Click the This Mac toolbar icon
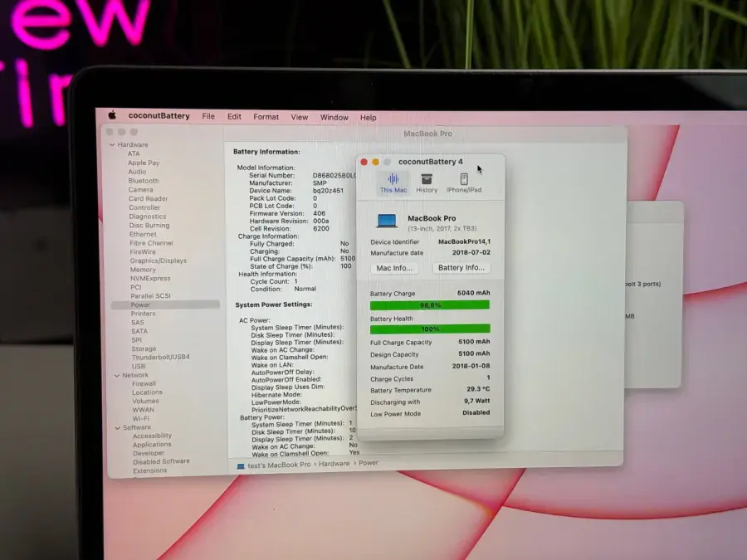Screen dimensions: 747x560 [393, 183]
